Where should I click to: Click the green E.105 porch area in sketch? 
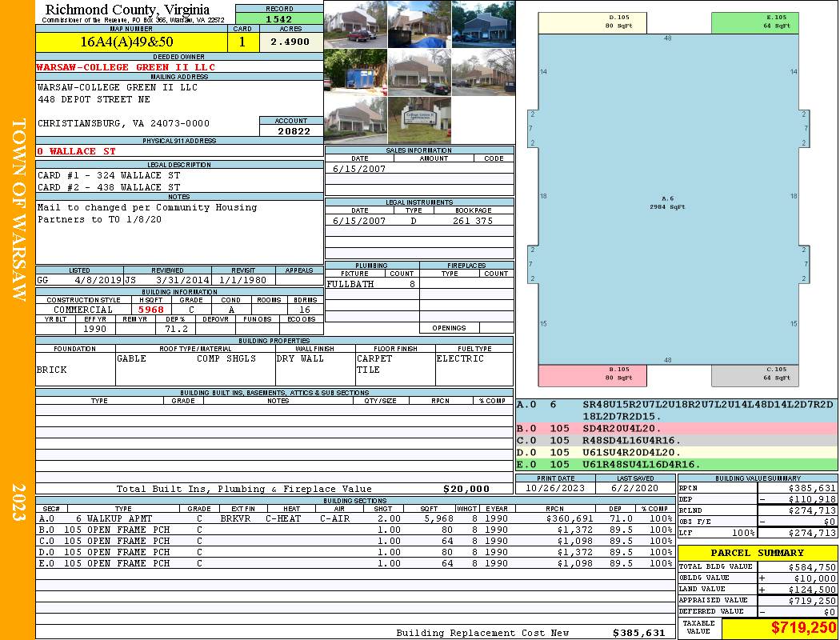coord(753,22)
